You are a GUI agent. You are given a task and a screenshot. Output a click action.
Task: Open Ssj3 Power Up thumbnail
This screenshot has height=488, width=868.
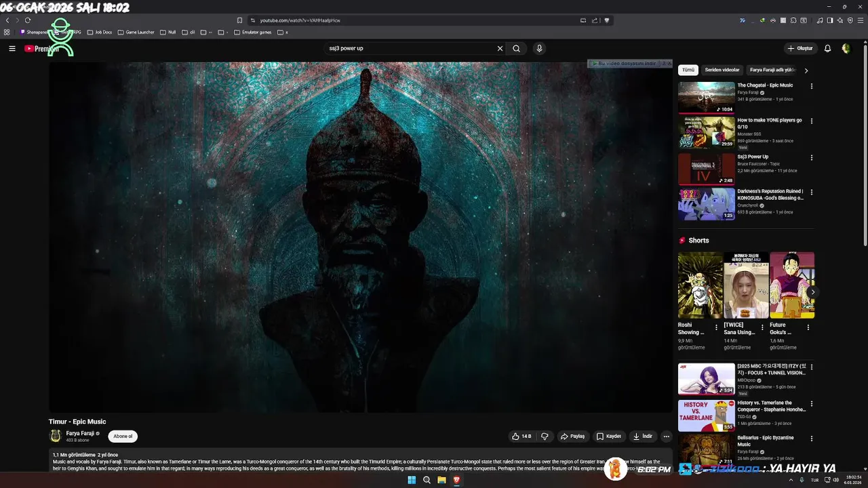(x=706, y=169)
